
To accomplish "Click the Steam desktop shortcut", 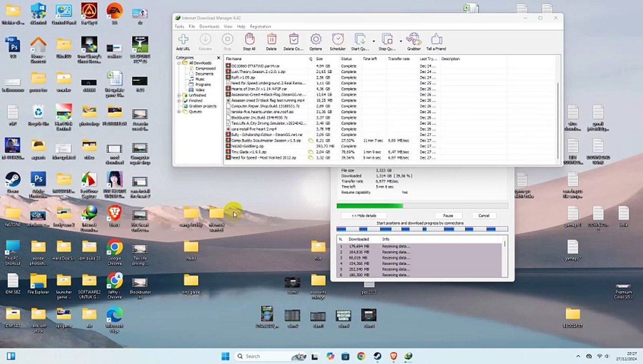I will point(13,182).
